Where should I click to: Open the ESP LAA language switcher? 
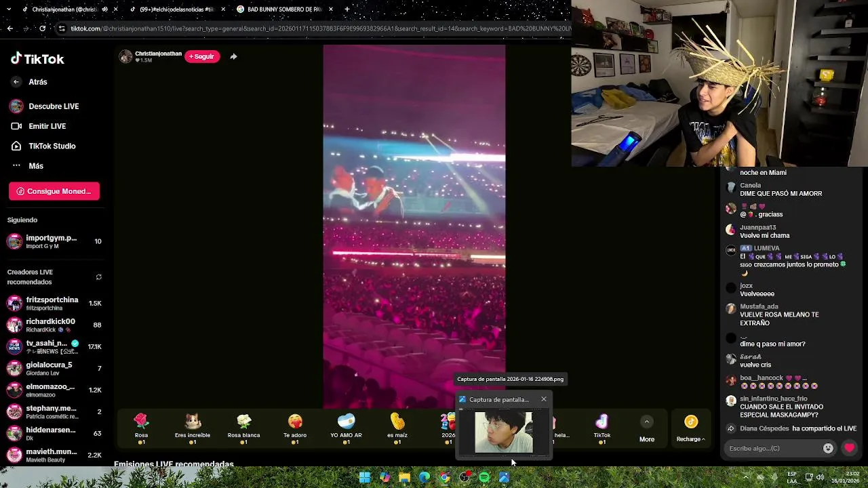tap(792, 477)
